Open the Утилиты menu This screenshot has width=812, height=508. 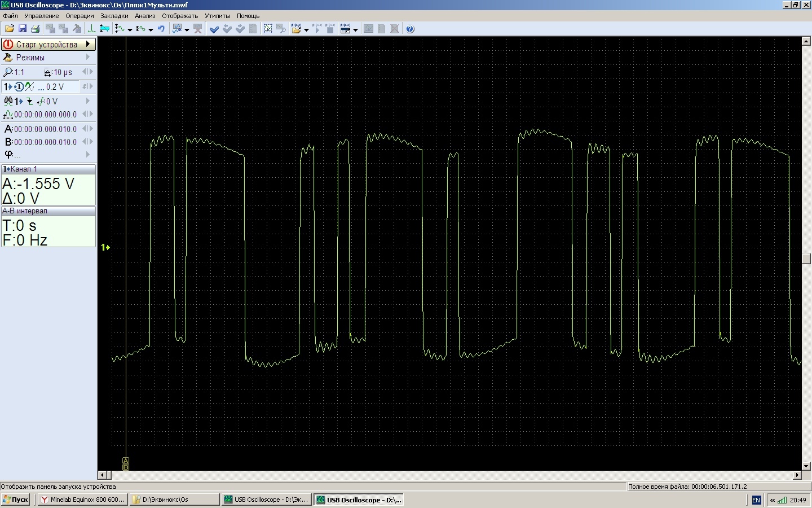tap(217, 16)
